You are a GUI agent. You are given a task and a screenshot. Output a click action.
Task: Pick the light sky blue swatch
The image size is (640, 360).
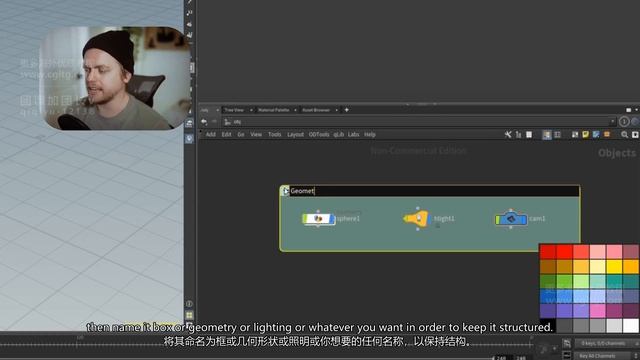pyautogui.click(x=581, y=296)
